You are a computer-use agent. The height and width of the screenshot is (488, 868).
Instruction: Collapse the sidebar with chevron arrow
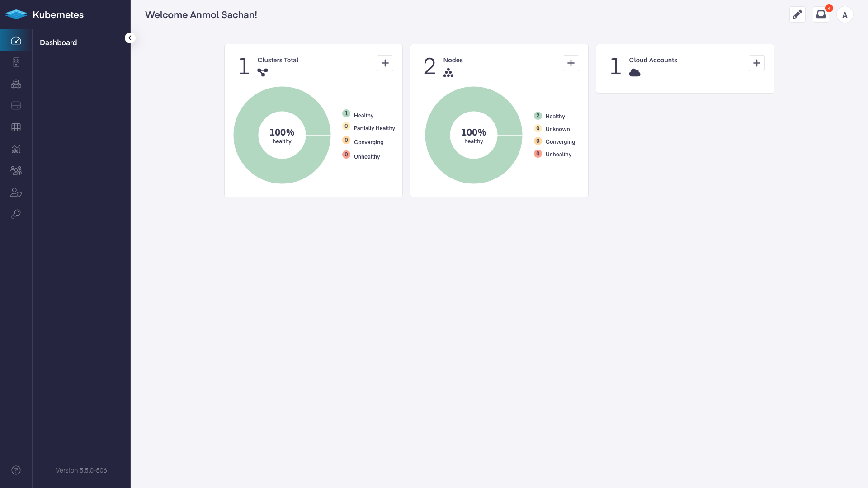pos(130,38)
